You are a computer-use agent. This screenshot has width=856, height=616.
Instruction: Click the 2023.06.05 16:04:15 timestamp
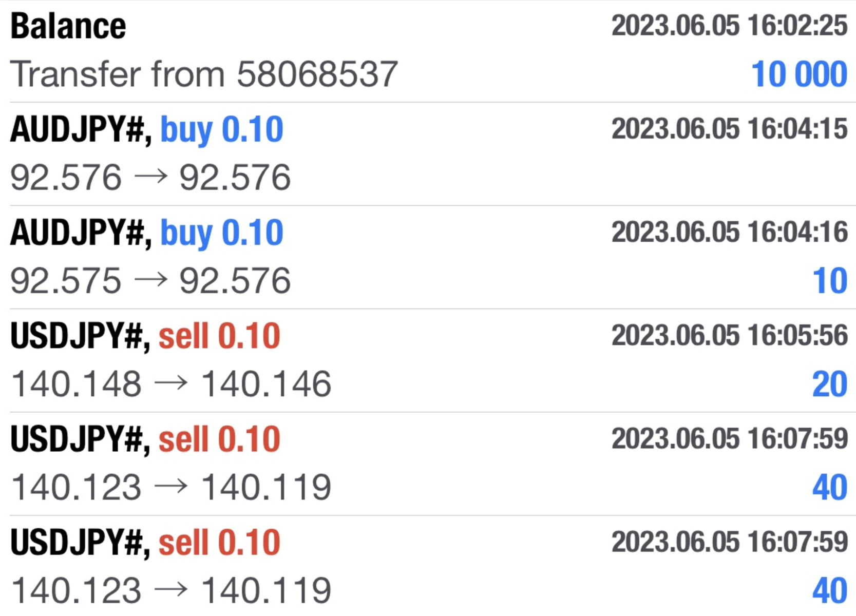tap(729, 129)
